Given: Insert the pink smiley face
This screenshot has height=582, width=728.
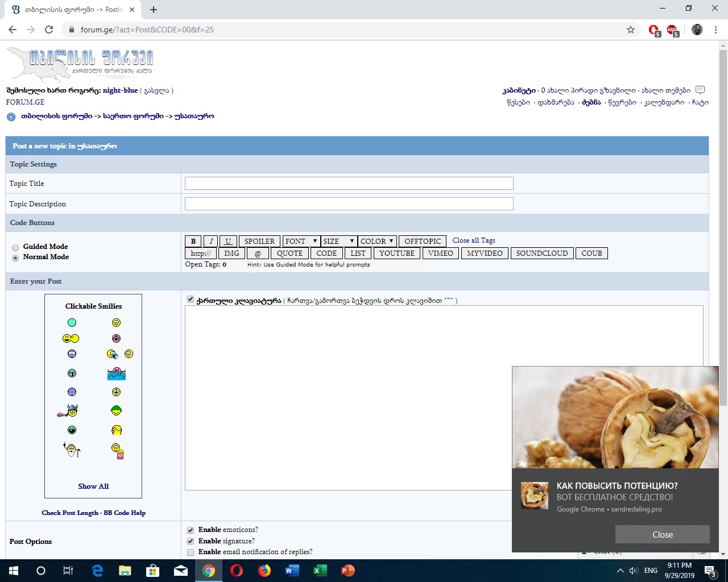Looking at the screenshot, I should coord(117,339).
